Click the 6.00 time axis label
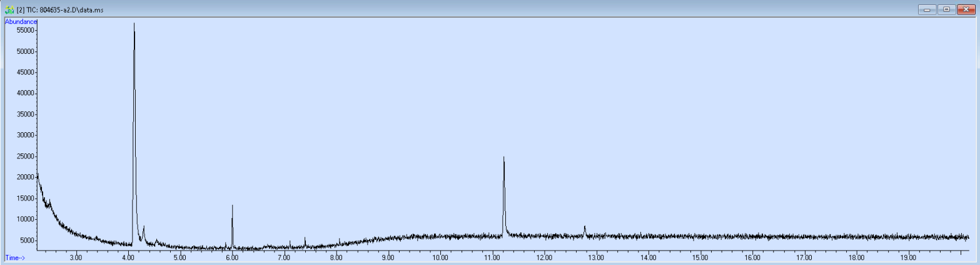980x265 pixels. point(231,257)
